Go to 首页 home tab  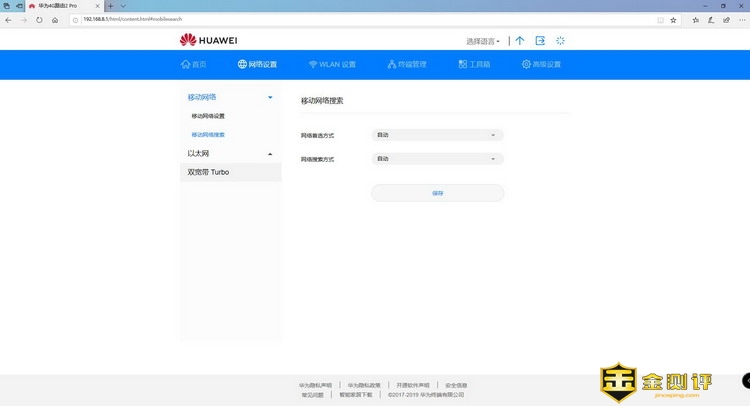[193, 65]
